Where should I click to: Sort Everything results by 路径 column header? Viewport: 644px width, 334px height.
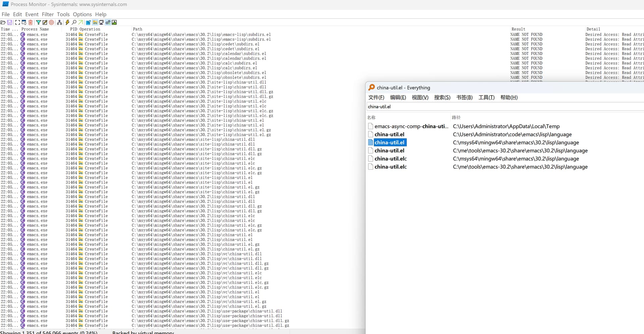click(456, 117)
